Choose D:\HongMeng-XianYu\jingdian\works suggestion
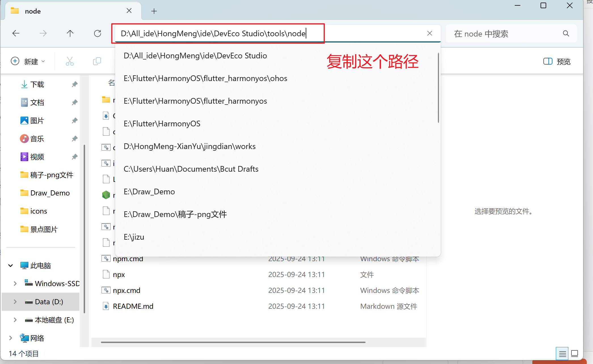 (189, 146)
